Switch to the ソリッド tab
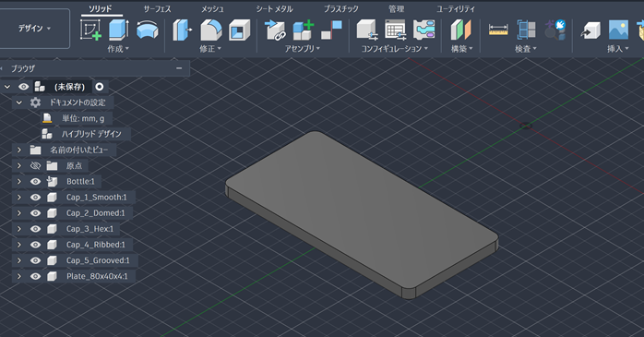This screenshot has height=337, width=644. 101,8
